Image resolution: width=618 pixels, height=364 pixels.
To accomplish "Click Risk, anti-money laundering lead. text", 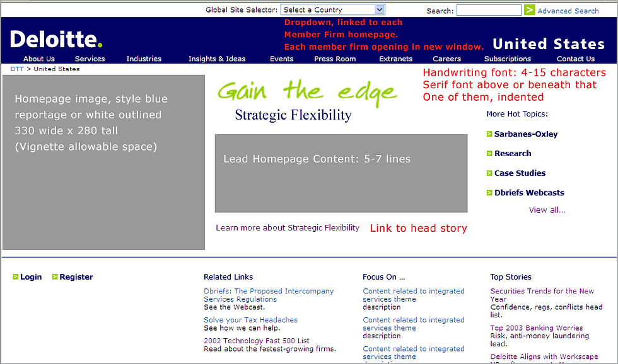I will coord(540,339).
